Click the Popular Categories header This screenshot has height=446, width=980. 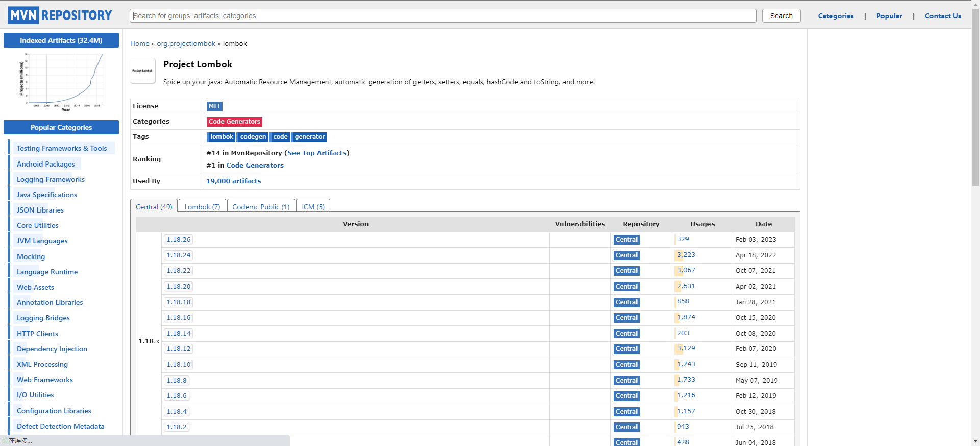point(61,127)
